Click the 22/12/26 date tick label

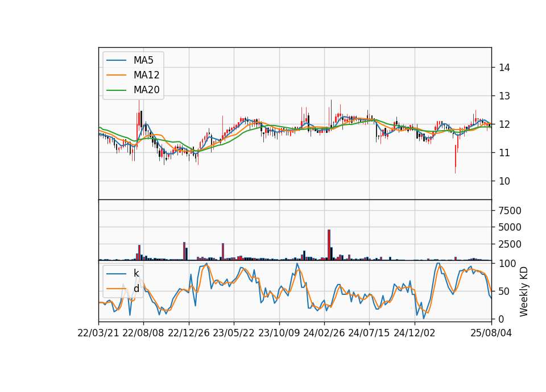(189, 333)
